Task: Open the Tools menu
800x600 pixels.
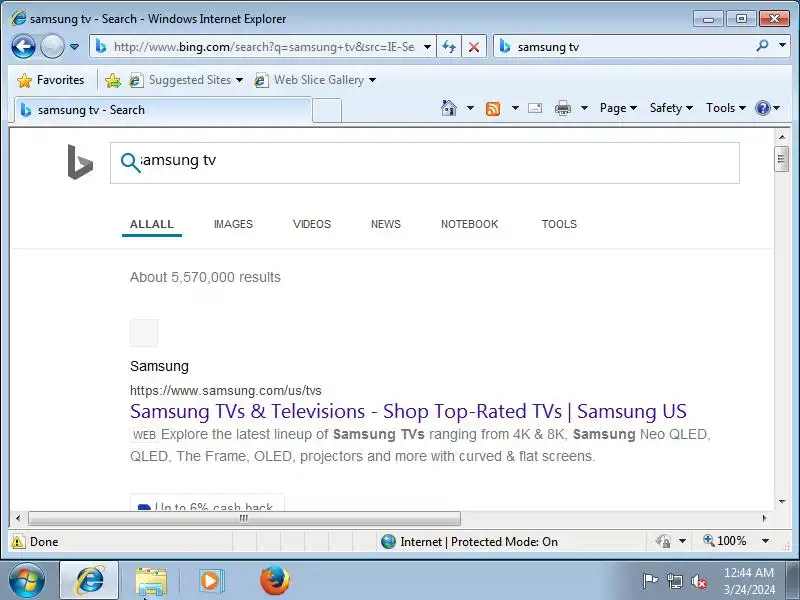Action: (726, 108)
